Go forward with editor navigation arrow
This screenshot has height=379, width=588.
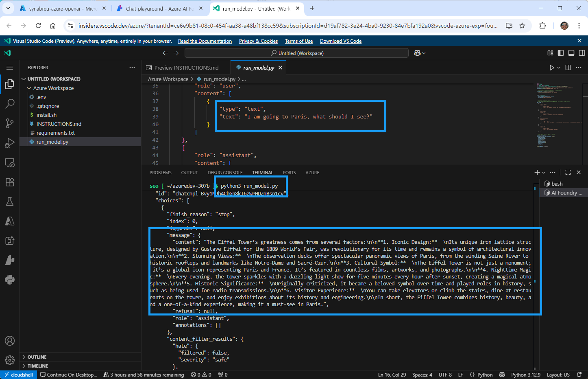pos(176,53)
